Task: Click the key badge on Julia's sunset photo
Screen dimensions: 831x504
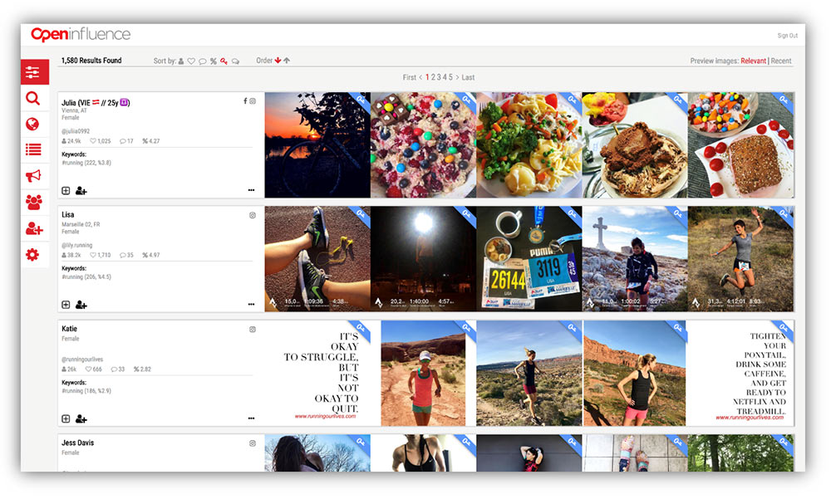Action: pyautogui.click(x=361, y=100)
